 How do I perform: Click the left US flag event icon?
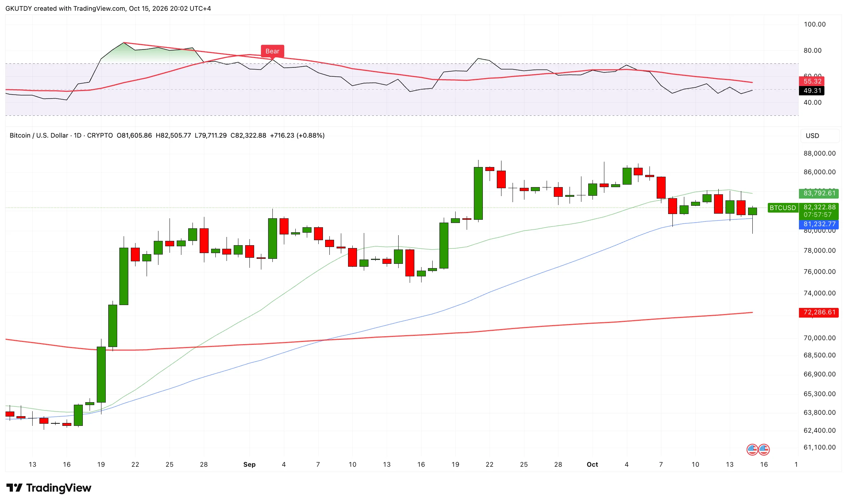pyautogui.click(x=752, y=449)
